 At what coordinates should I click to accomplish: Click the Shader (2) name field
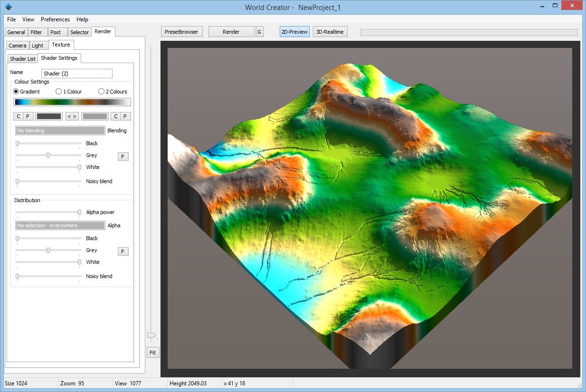click(x=76, y=74)
